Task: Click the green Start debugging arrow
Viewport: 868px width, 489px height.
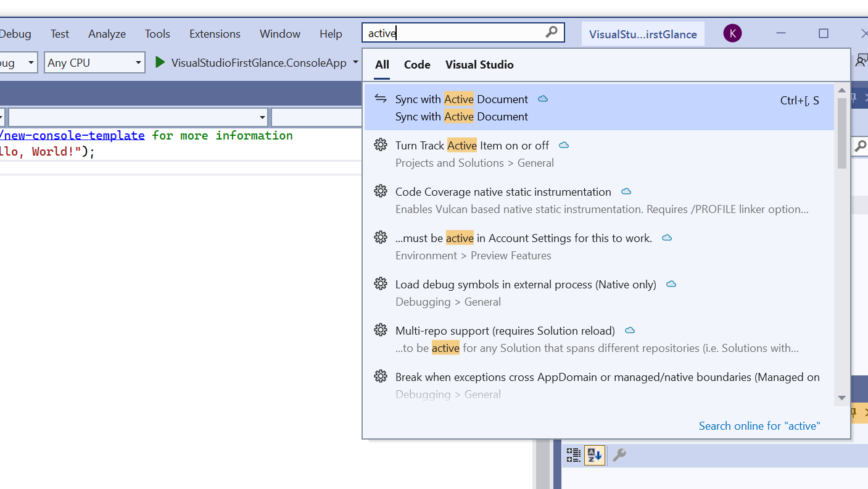Action: click(159, 62)
